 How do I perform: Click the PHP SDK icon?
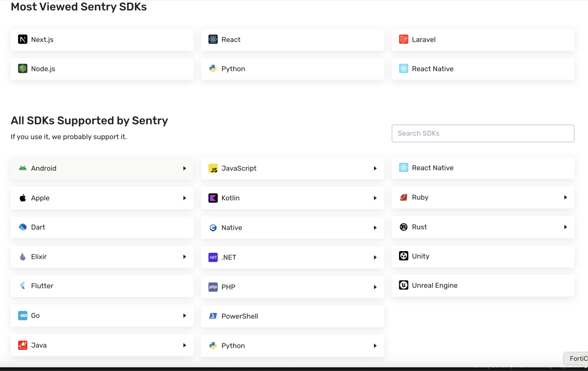(x=213, y=287)
